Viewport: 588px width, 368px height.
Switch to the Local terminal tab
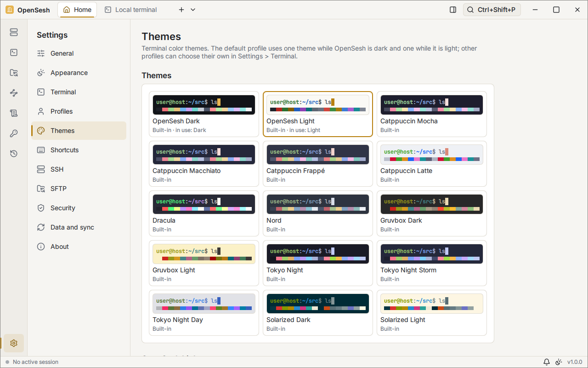[x=131, y=10]
